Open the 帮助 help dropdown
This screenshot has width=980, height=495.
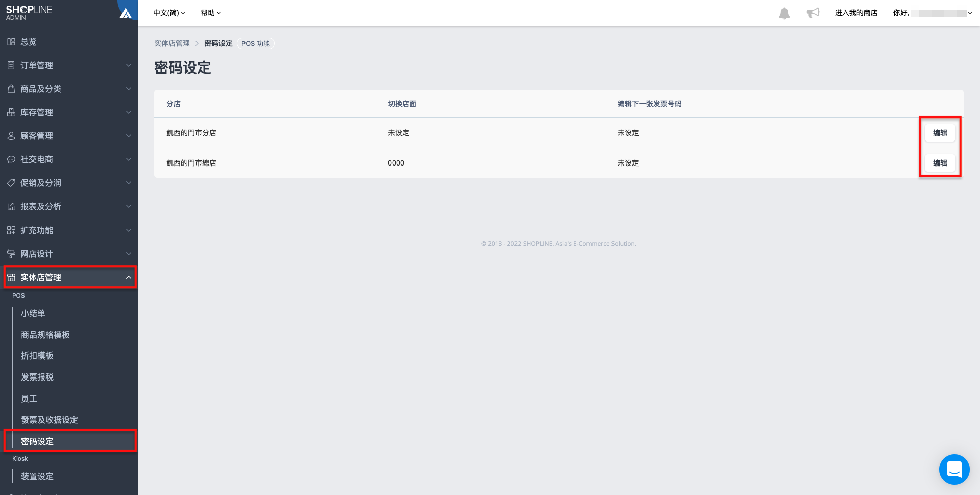(x=211, y=13)
